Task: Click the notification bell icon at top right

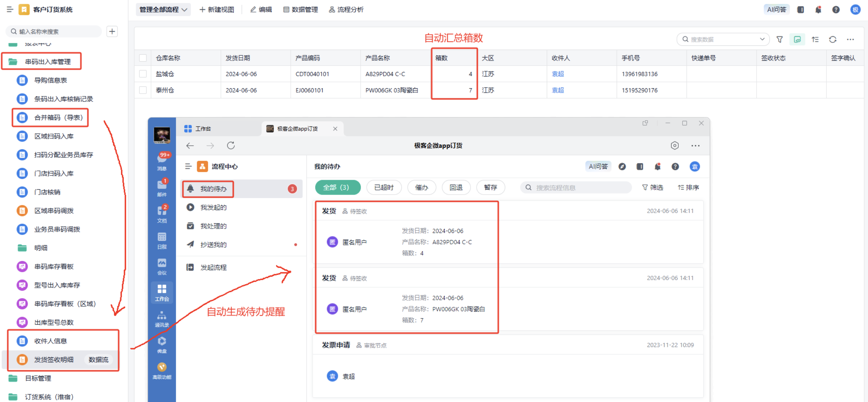Action: [818, 10]
